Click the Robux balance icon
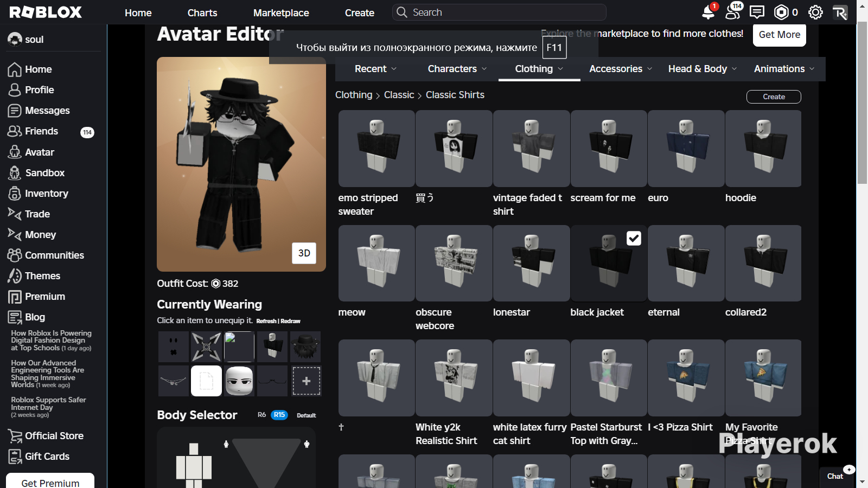868x488 pixels. point(781,12)
